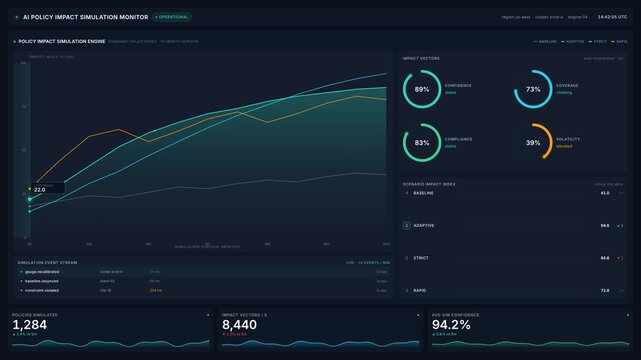
Task: Click the up-trend indicator in ADAPTIVE row
Action: point(620,226)
